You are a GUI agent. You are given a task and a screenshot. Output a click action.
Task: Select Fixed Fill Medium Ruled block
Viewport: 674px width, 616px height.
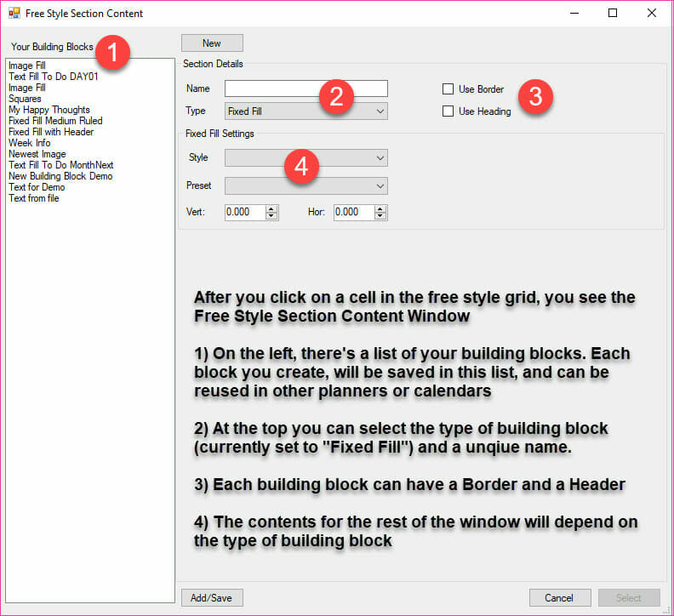55,121
